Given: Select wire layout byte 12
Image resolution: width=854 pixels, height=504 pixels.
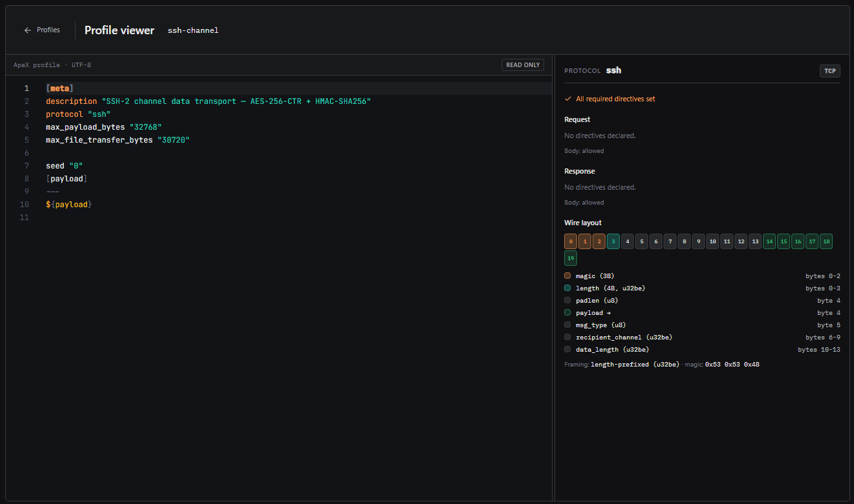Looking at the screenshot, I should tap(741, 241).
